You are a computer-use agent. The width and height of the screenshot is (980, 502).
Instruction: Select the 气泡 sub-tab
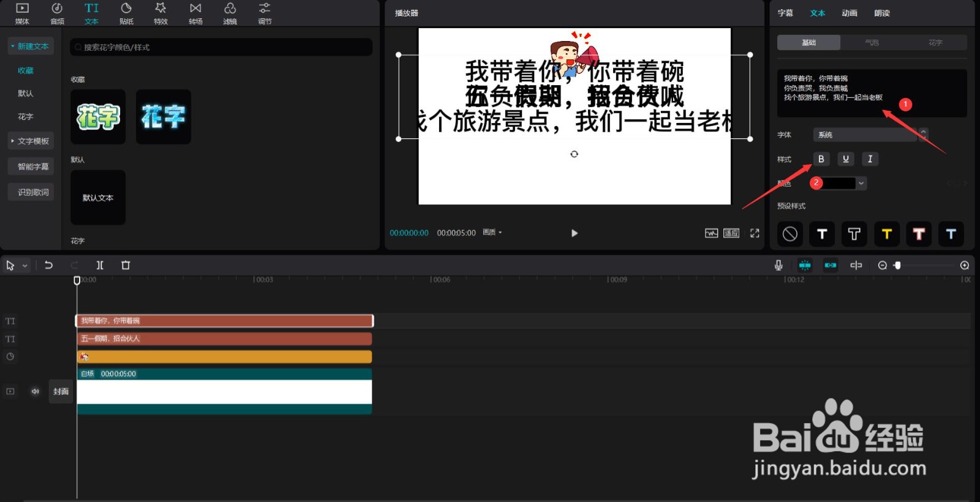(x=872, y=42)
